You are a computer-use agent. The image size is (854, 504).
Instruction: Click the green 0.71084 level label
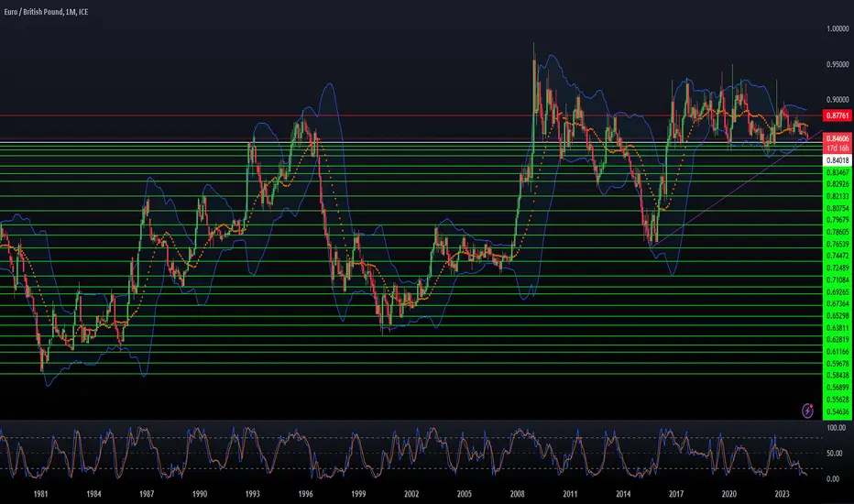tap(838, 279)
